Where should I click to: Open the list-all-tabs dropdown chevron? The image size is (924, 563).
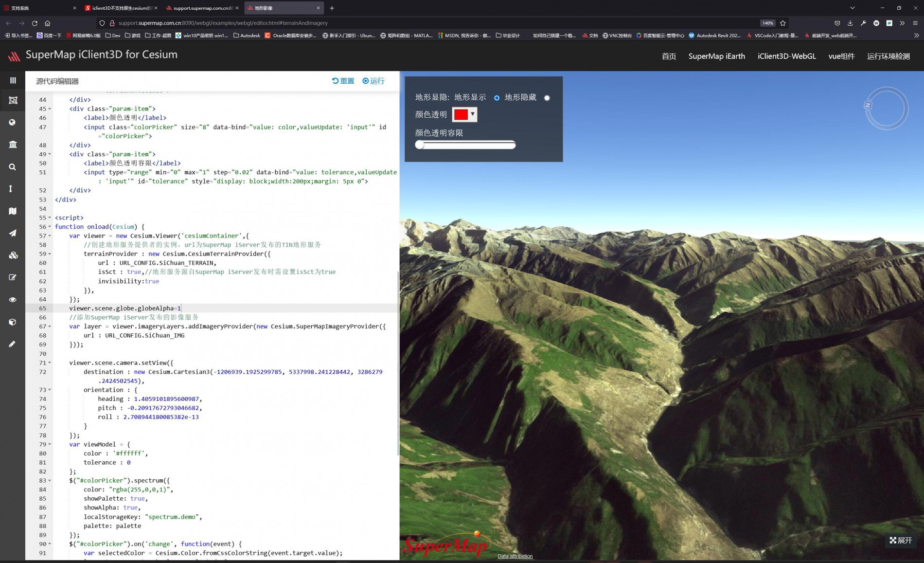click(x=852, y=8)
